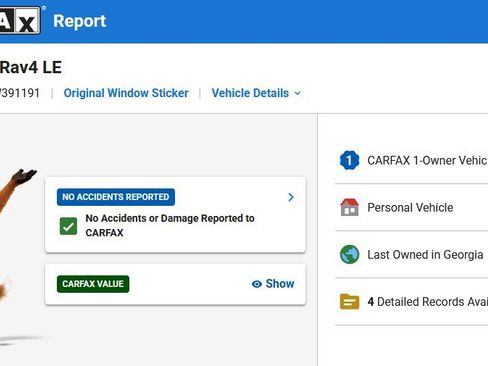Expand the Vehicle Details dropdown
The width and height of the screenshot is (488, 366).
(x=256, y=93)
